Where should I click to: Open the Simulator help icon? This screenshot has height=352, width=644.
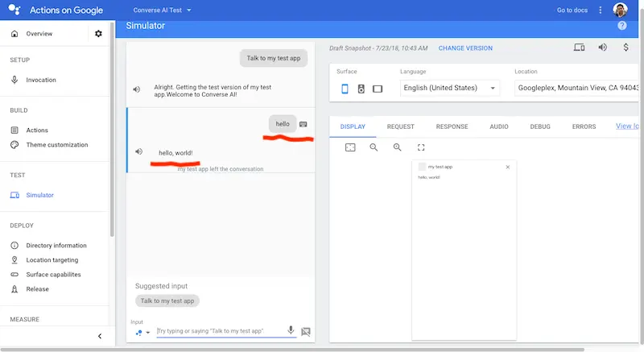(621, 26)
